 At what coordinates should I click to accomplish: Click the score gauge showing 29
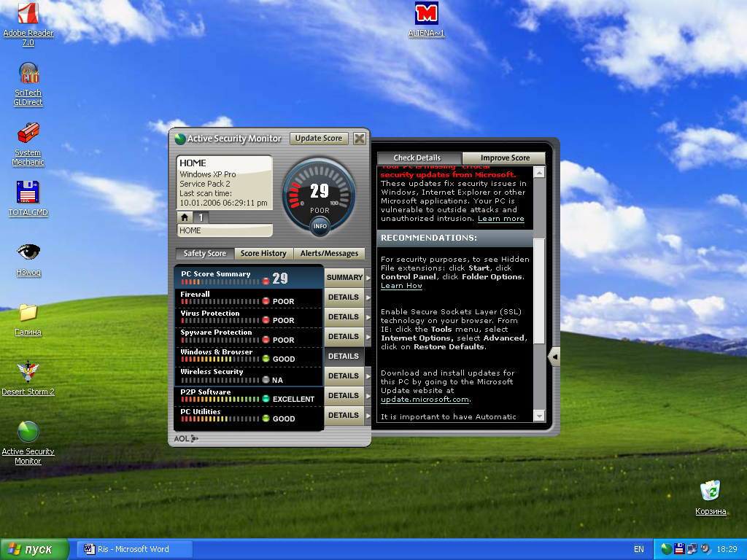click(320, 195)
